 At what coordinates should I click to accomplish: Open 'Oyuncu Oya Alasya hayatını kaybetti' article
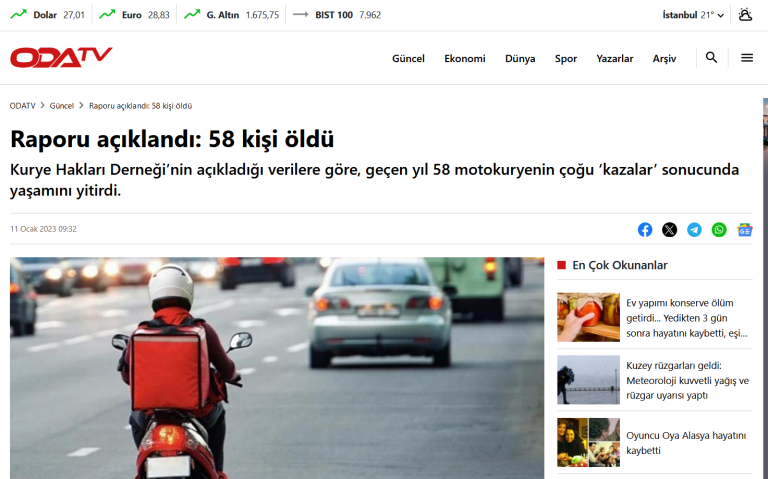(x=686, y=443)
